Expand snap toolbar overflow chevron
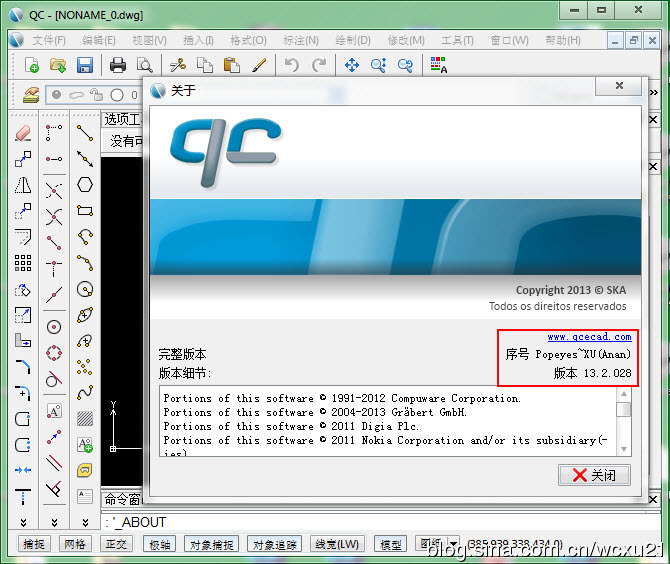This screenshot has width=670, height=564. click(54, 522)
